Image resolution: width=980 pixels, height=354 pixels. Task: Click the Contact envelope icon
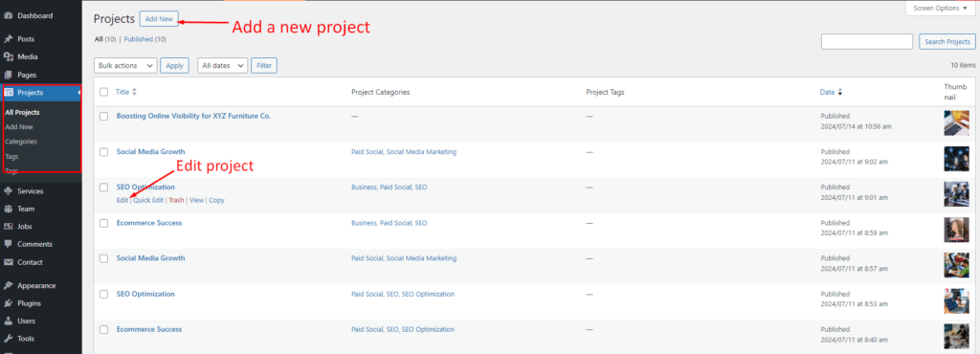[x=8, y=262]
